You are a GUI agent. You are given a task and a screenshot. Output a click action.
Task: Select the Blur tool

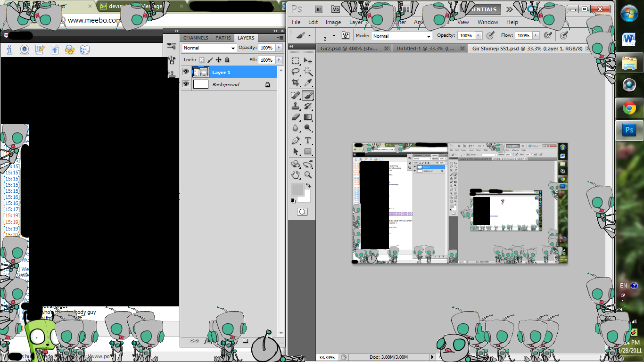click(296, 128)
